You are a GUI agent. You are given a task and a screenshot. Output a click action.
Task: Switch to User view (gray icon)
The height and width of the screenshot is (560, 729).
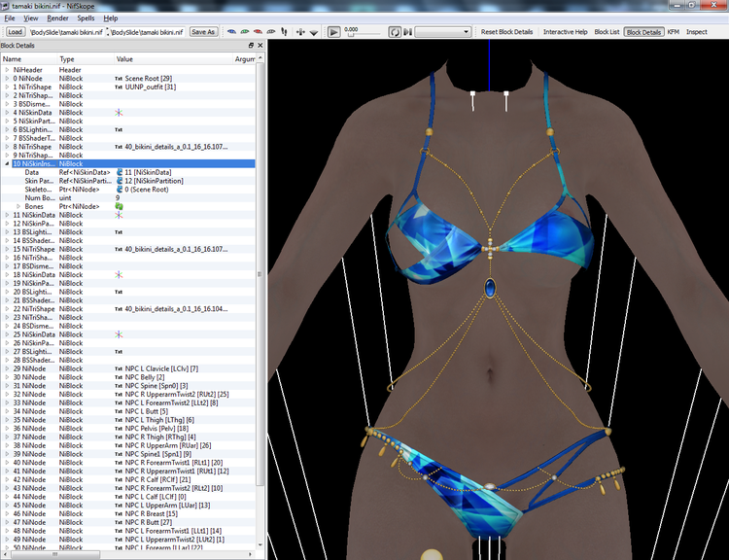click(270, 32)
